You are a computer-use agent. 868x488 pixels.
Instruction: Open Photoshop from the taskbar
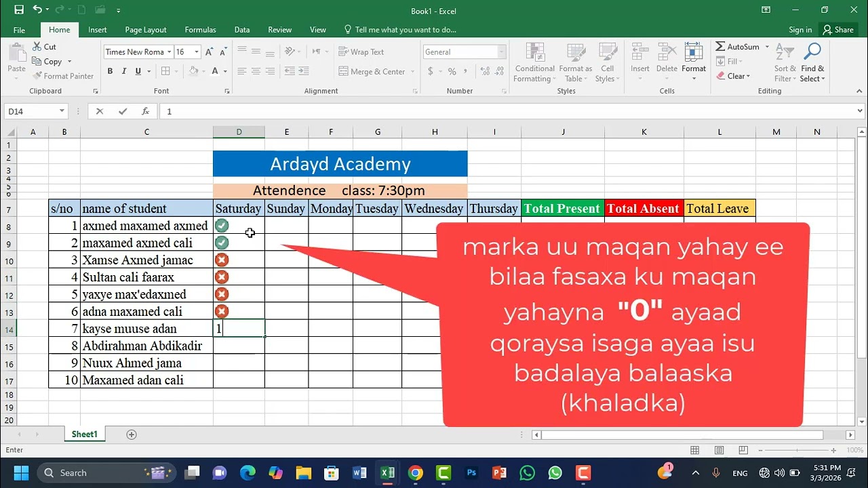tap(471, 472)
